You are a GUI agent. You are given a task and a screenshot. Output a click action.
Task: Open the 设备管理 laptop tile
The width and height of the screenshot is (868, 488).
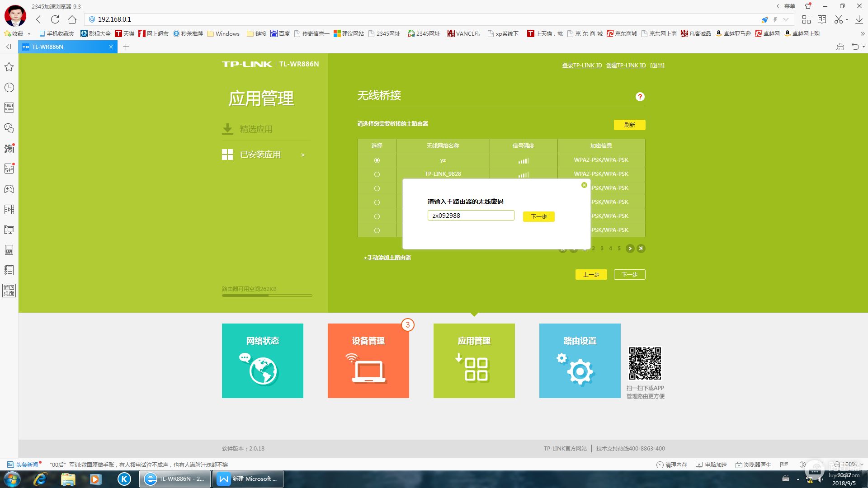click(368, 361)
